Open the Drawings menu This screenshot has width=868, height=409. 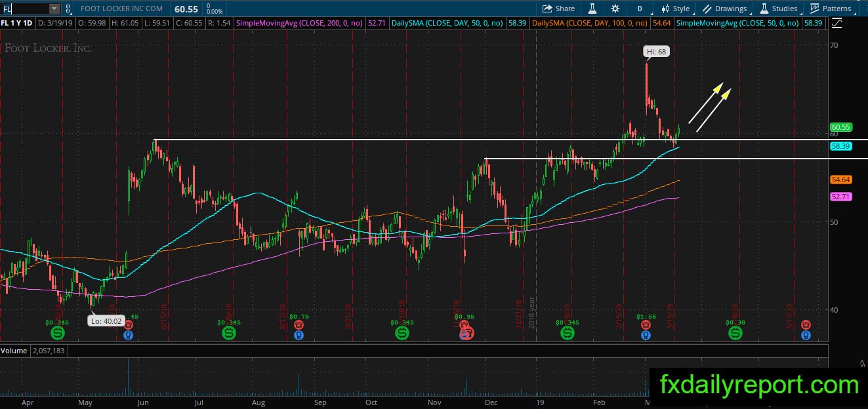click(x=725, y=9)
